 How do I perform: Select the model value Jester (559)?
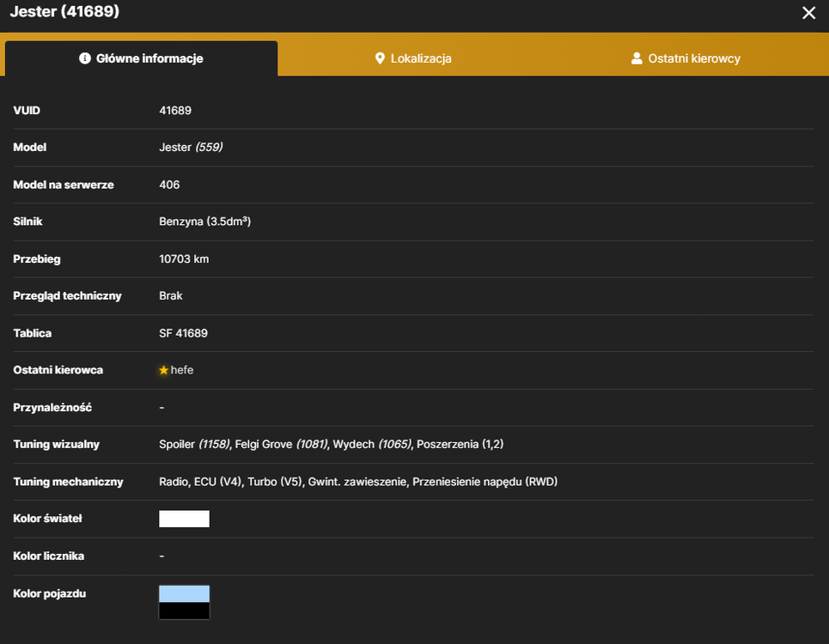pyautogui.click(x=191, y=148)
